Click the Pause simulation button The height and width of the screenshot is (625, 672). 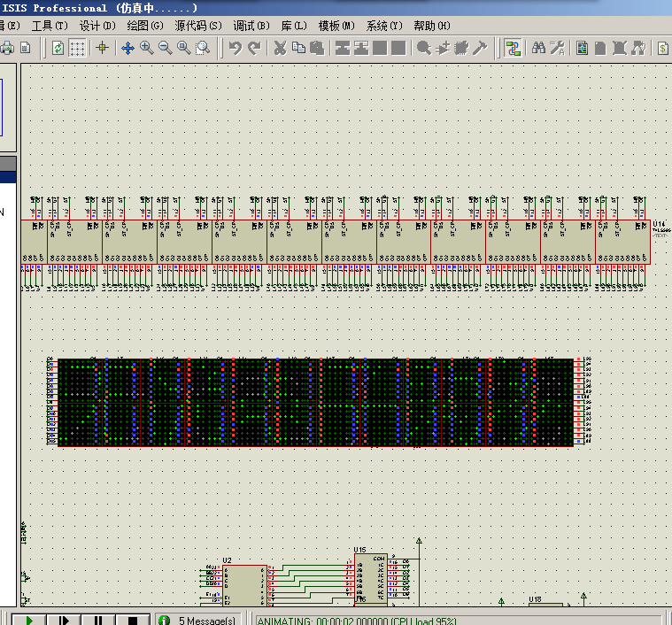98,620
